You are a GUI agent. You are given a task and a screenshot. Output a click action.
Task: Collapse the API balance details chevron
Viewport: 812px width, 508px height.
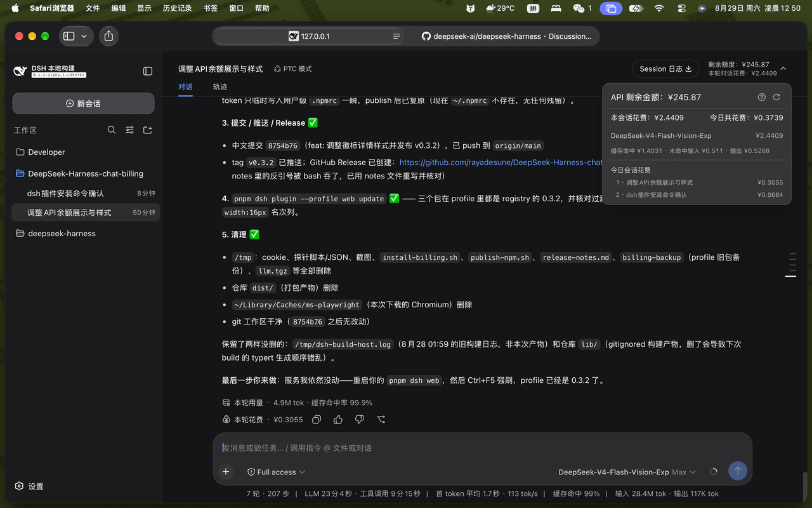pos(783,69)
